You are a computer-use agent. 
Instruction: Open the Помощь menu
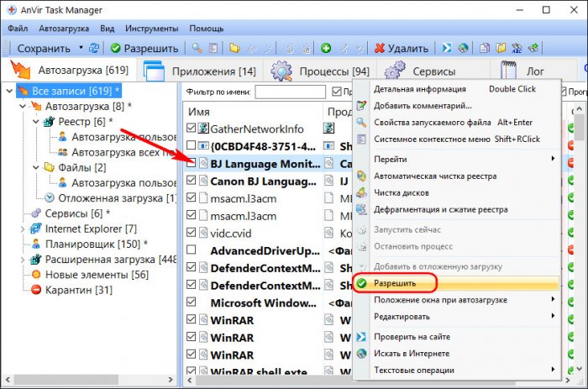click(x=207, y=29)
